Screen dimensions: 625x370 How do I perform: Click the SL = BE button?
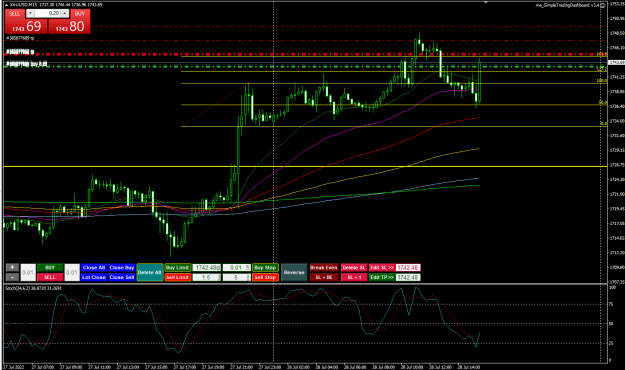pyautogui.click(x=324, y=277)
